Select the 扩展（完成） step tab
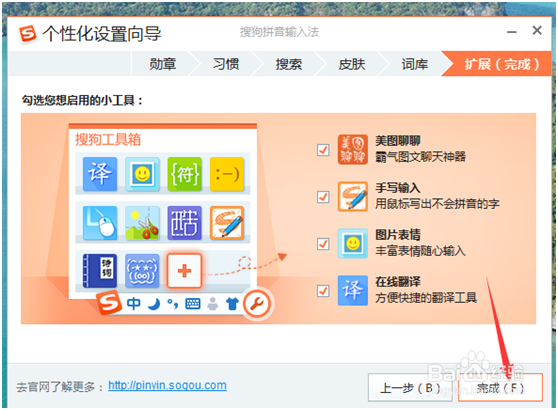This screenshot has height=410, width=558. click(x=498, y=64)
